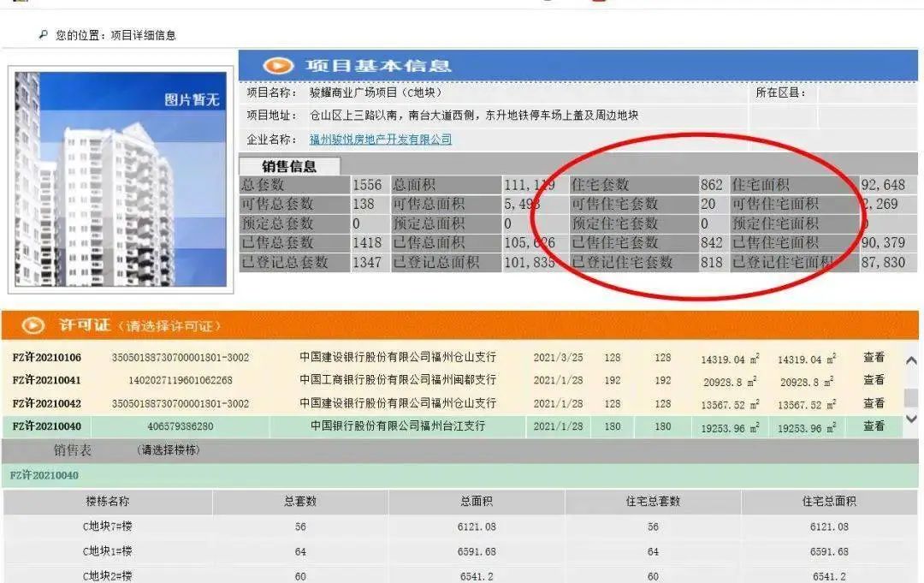The image size is (924, 583).
Task: Click 查看 for permit FZ许20210041
Action: (874, 380)
